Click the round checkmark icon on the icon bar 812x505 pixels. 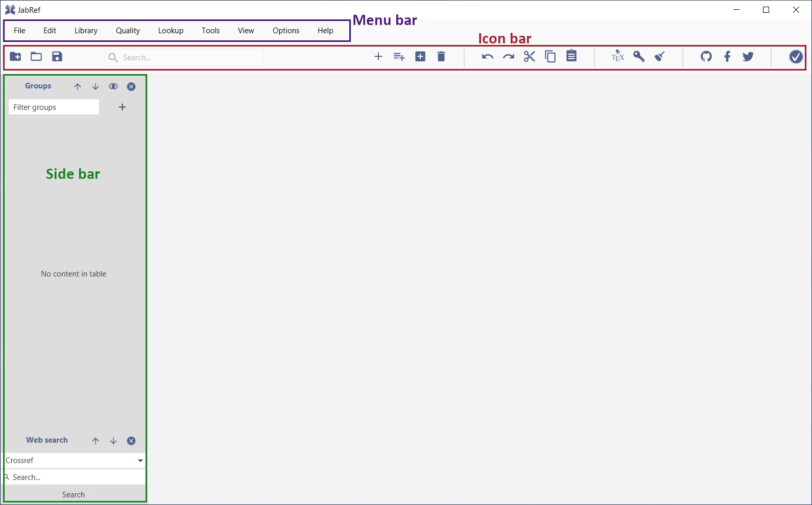[796, 57]
